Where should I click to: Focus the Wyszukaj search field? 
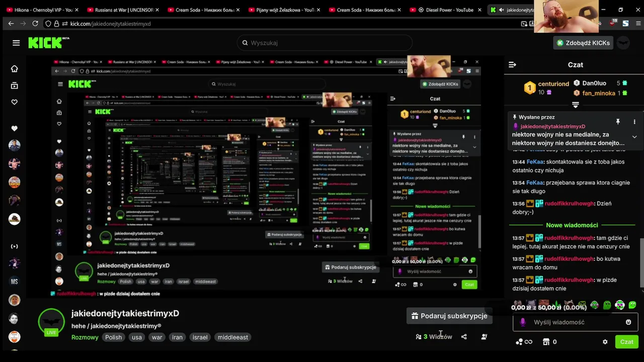(325, 43)
